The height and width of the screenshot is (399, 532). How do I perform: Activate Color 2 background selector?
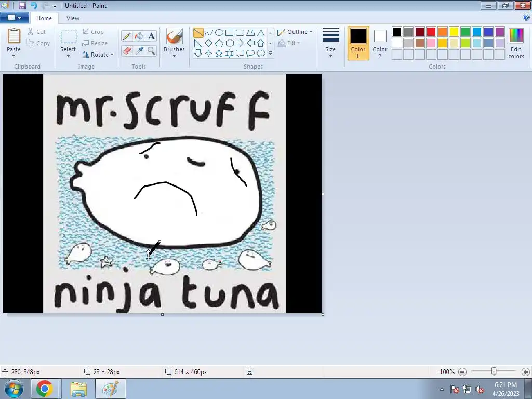380,43
